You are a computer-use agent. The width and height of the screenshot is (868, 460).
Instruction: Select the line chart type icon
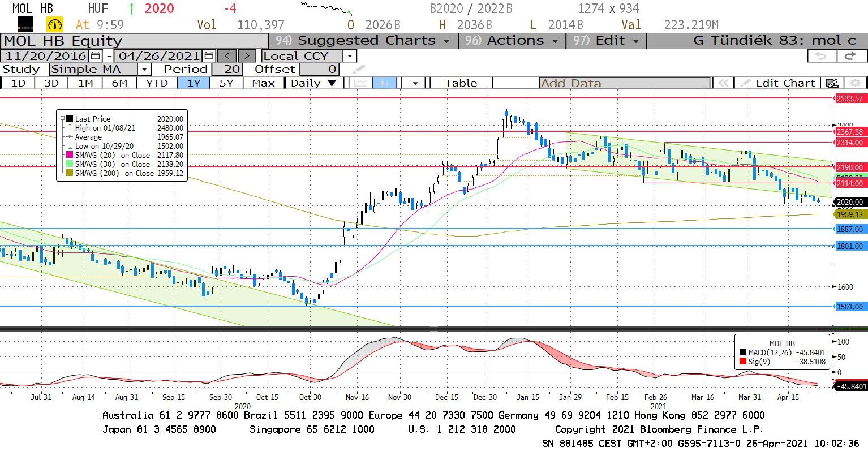click(360, 83)
